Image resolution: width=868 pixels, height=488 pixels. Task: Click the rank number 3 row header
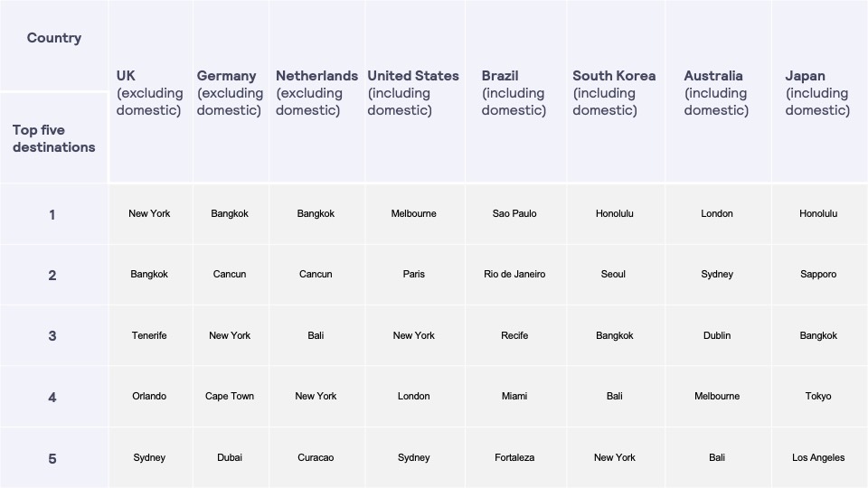[x=52, y=336]
